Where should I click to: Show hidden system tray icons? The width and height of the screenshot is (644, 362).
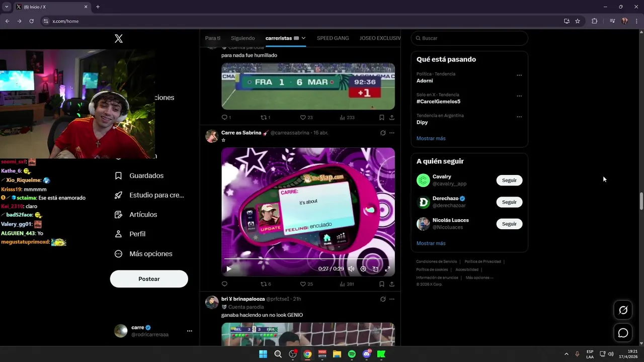click(566, 354)
